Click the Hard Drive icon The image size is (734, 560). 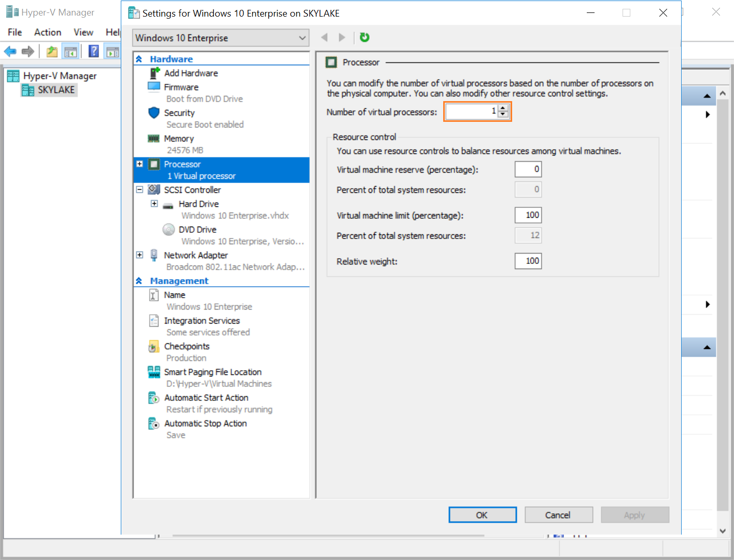[x=168, y=205]
